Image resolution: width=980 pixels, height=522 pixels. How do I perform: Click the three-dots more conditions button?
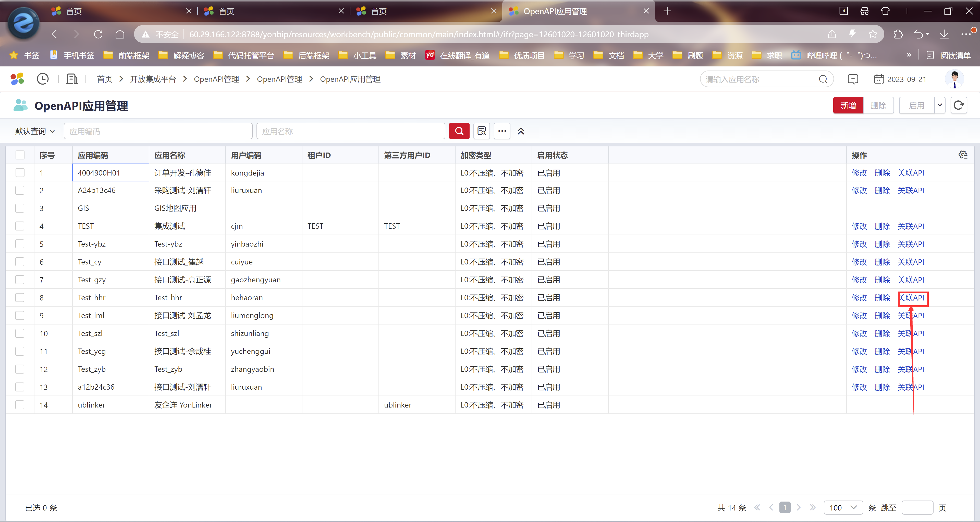pos(502,131)
